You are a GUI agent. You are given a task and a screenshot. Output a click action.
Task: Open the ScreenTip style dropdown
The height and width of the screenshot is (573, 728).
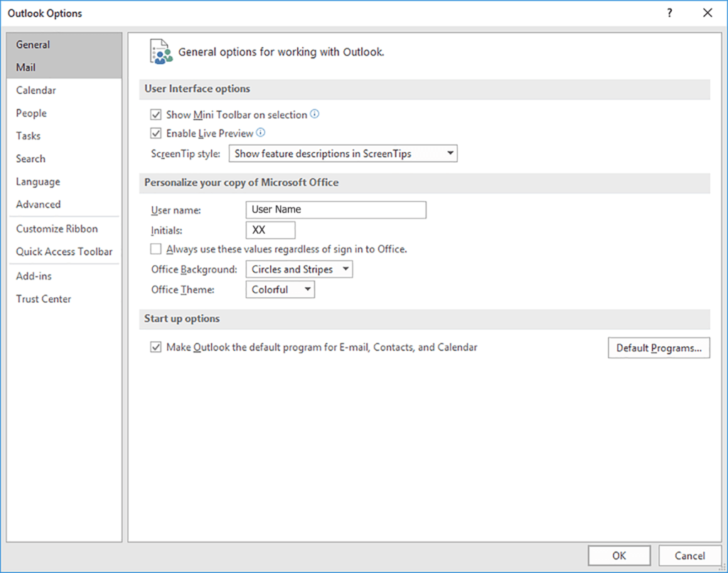coord(343,154)
